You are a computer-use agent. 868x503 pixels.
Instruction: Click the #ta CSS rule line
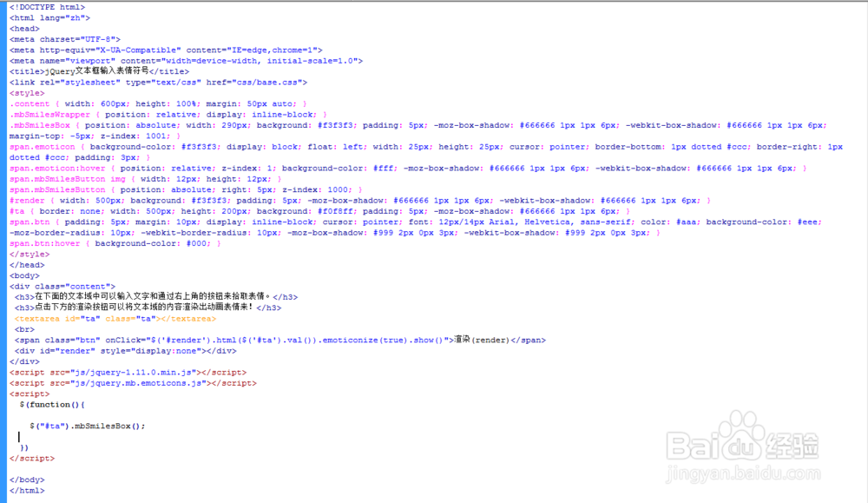(319, 211)
